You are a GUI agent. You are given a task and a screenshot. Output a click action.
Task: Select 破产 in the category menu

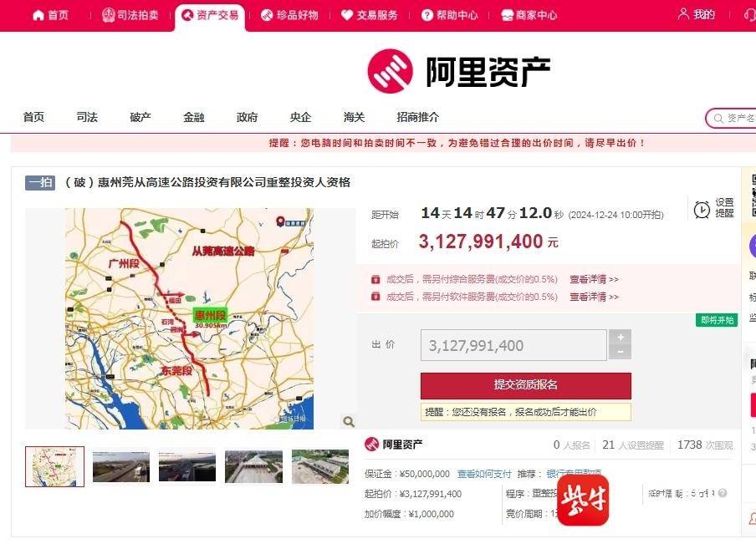tap(140, 117)
